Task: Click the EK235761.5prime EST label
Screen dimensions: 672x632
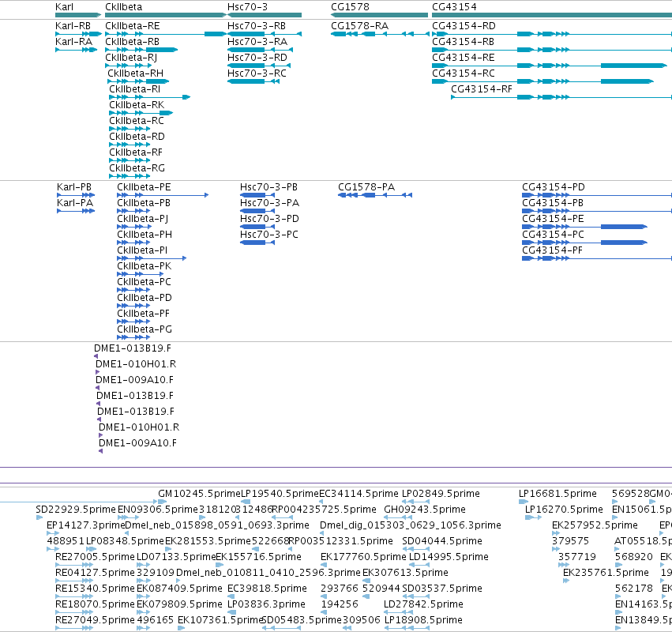Action: (x=606, y=573)
